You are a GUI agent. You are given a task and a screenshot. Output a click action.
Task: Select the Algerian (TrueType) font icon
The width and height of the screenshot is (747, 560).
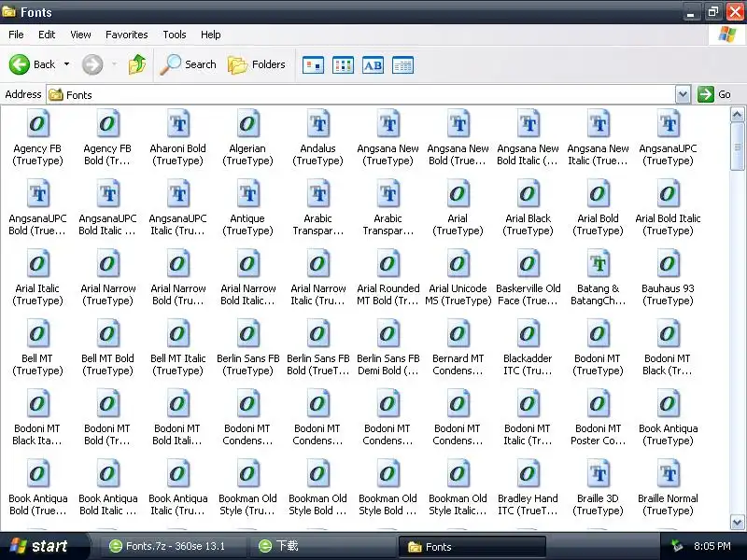[247, 123]
